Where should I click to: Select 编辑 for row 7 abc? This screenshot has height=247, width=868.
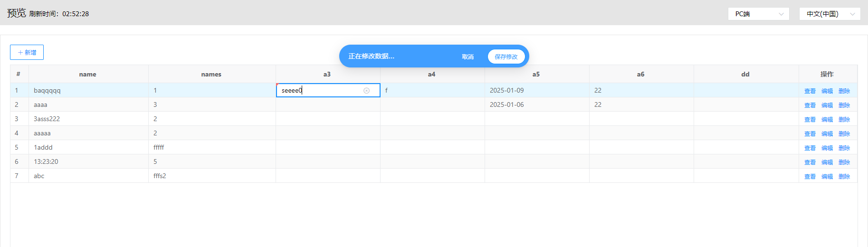[827, 176]
